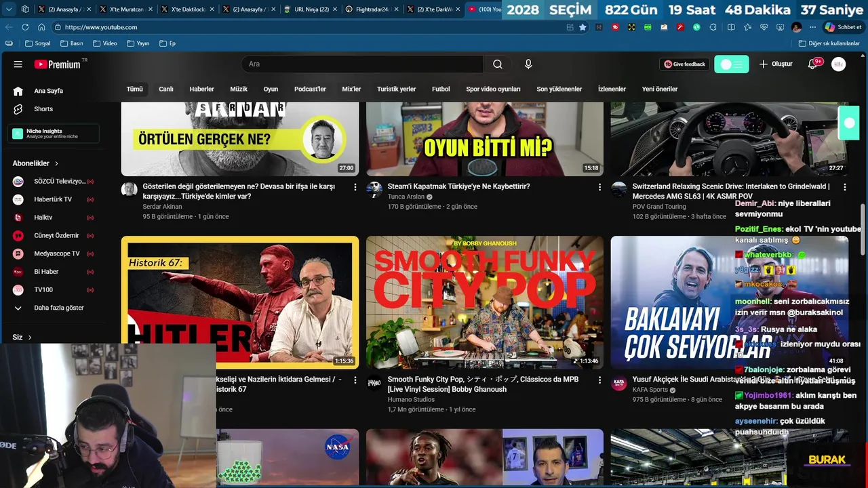The width and height of the screenshot is (868, 488).
Task: Open the Yayın bookmarks folder
Action: 137,43
